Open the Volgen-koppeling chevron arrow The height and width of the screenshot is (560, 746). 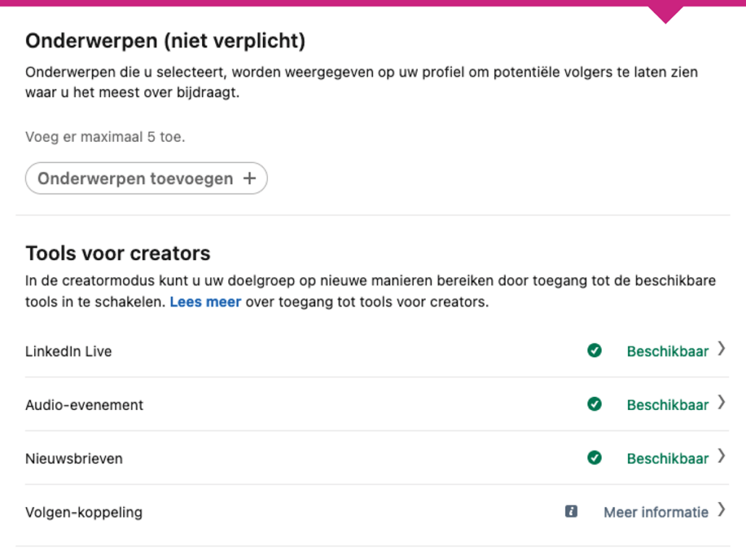point(721,510)
